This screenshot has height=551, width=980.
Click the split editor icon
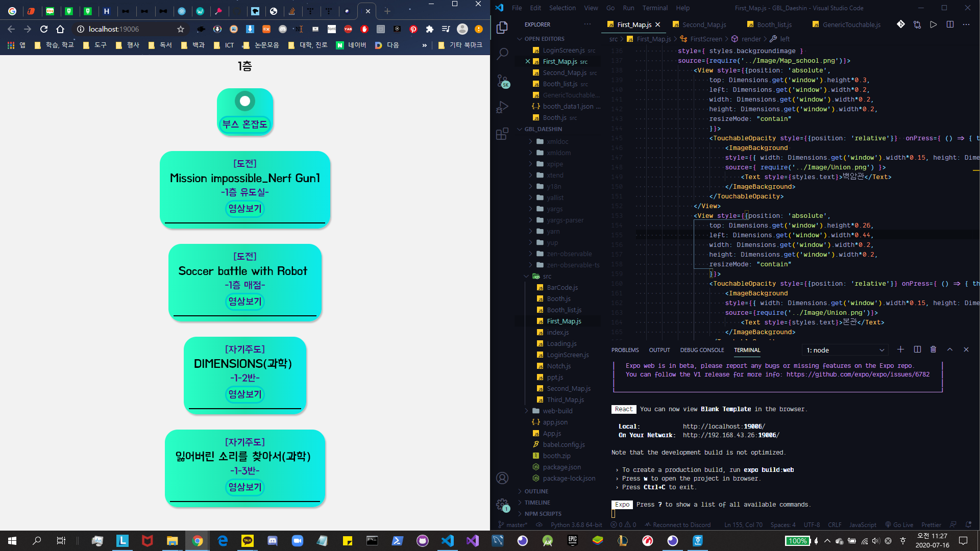[x=950, y=24]
